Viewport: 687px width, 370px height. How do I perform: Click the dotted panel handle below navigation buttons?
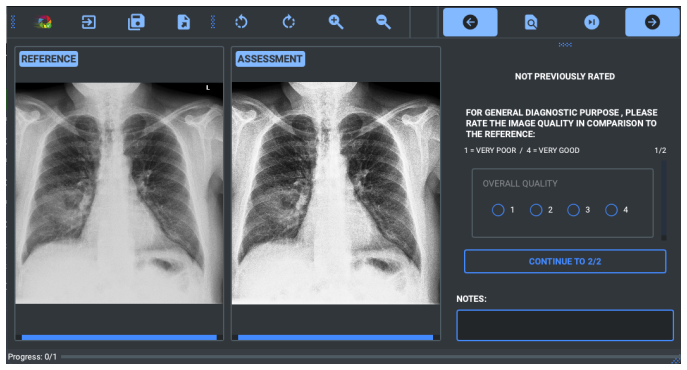(x=565, y=45)
